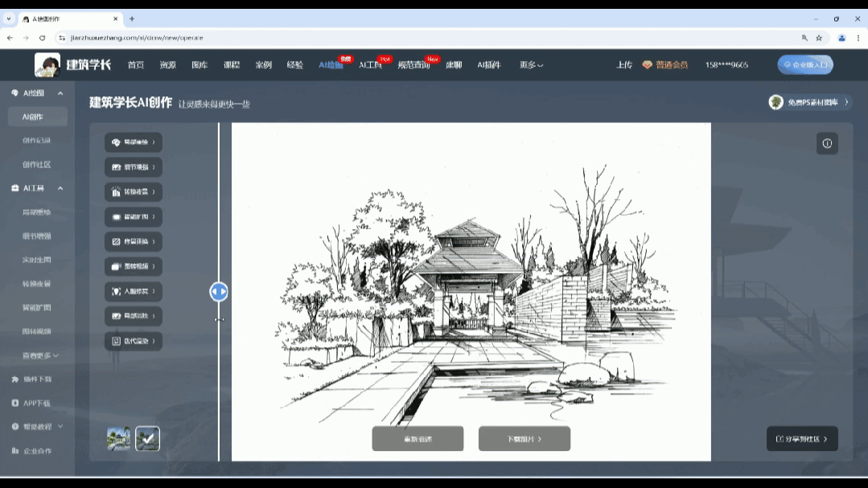The image size is (868, 488).
Task: Open the APP下载 sidebar item
Action: click(31, 403)
